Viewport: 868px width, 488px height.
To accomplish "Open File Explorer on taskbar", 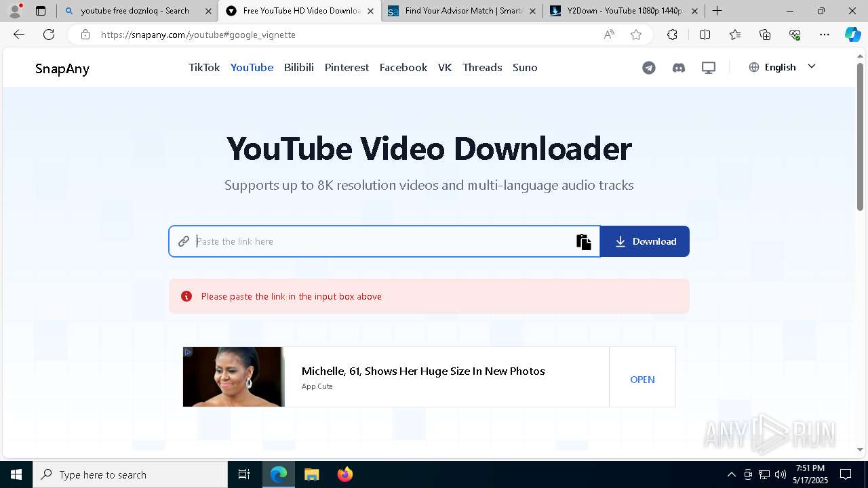I will pos(311,474).
